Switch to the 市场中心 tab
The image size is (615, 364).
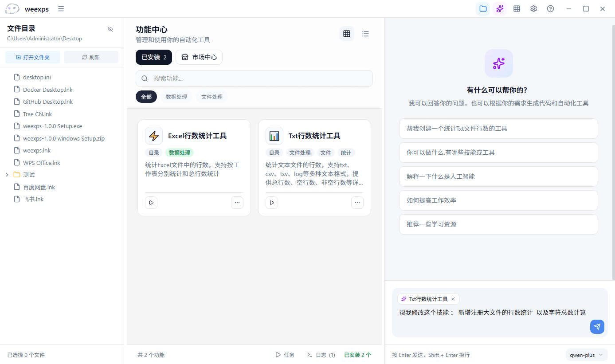[199, 57]
